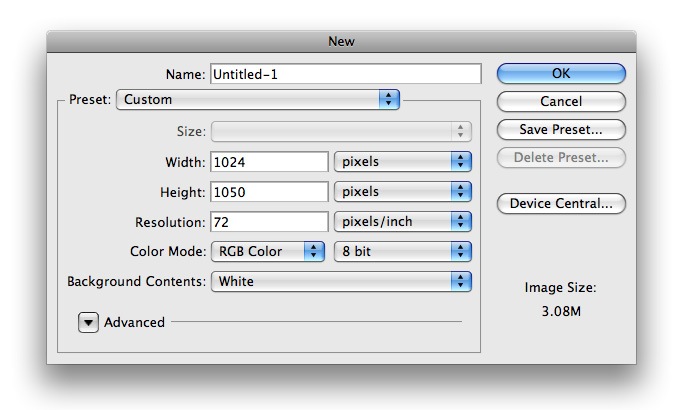This screenshot has width=691, height=410.
Task: Click the Width field showing 1024
Action: point(269,162)
